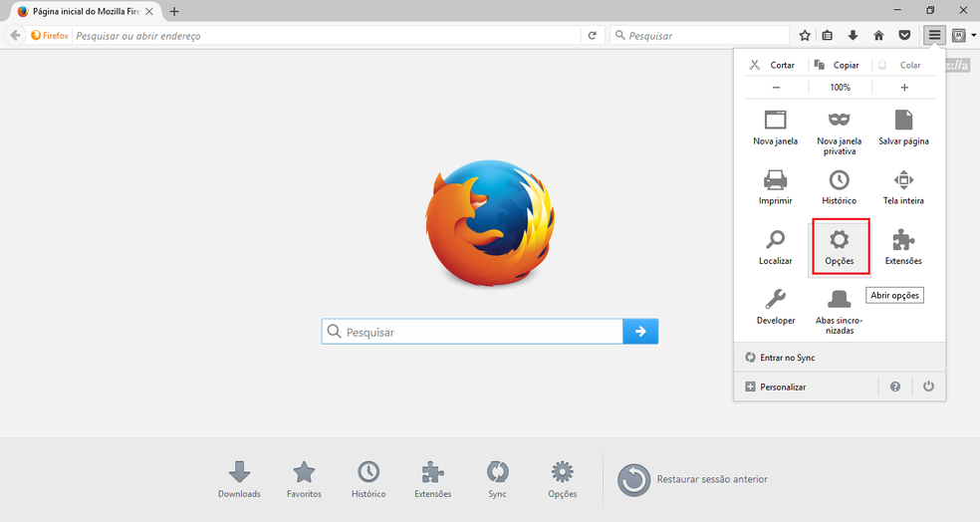Click Colar in the menu edit row
The width and height of the screenshot is (980, 522).
(900, 65)
